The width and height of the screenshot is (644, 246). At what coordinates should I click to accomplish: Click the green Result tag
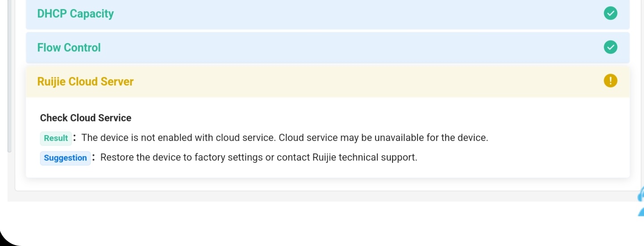(x=56, y=138)
